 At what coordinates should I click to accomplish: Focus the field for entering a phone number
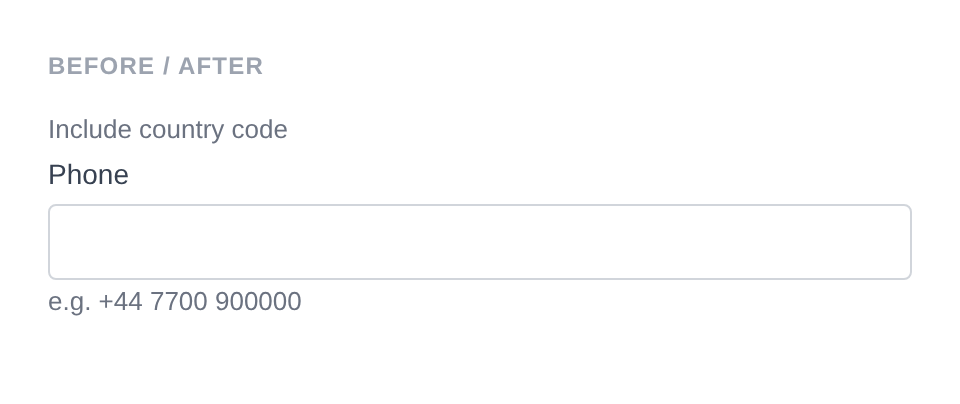tap(480, 242)
